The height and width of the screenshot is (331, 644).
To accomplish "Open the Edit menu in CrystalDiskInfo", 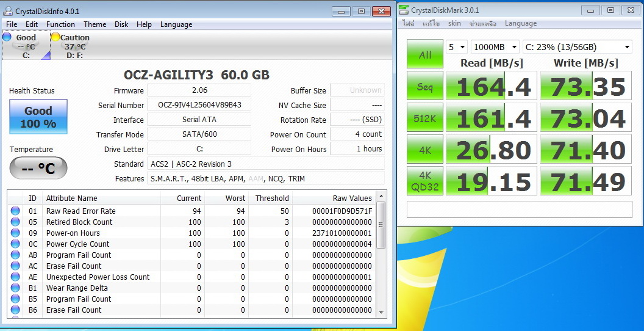I will click(32, 24).
